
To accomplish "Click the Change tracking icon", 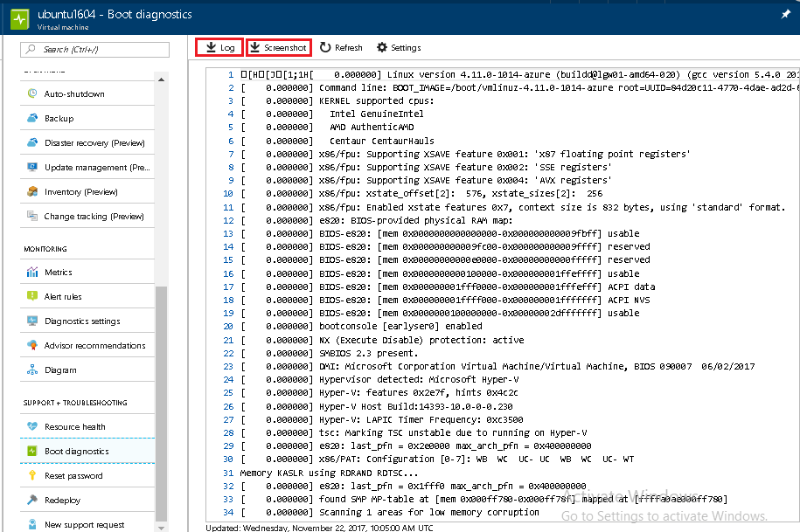I will [32, 216].
